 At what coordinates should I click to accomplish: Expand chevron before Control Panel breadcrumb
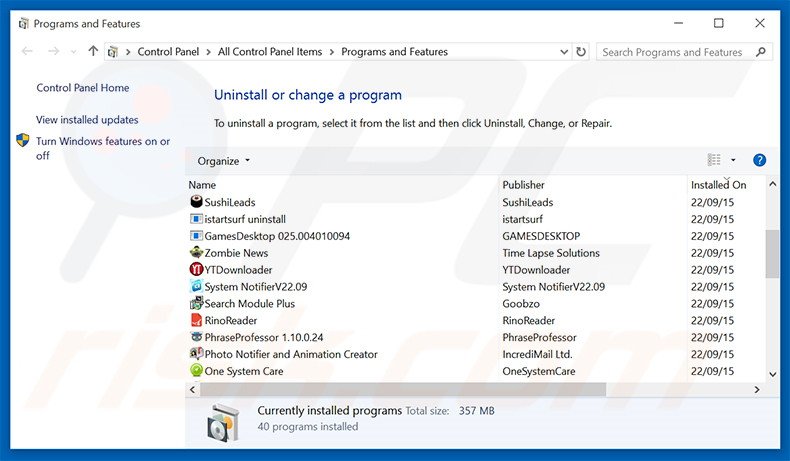click(128, 52)
